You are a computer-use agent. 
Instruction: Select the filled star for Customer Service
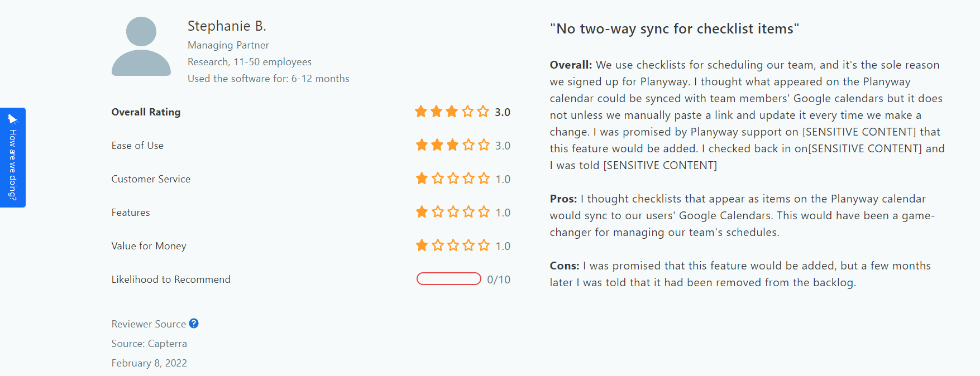[422, 179]
